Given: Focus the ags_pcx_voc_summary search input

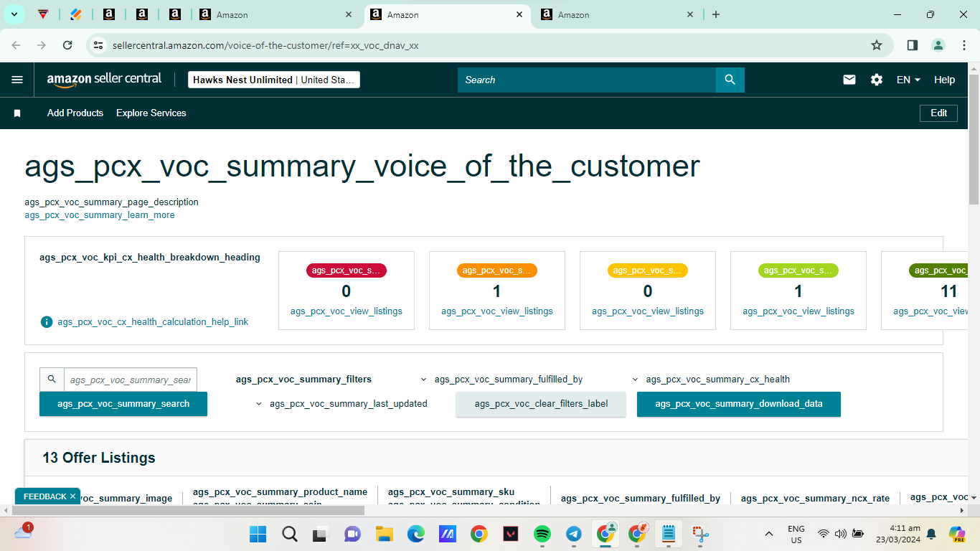Looking at the screenshot, I should [130, 380].
